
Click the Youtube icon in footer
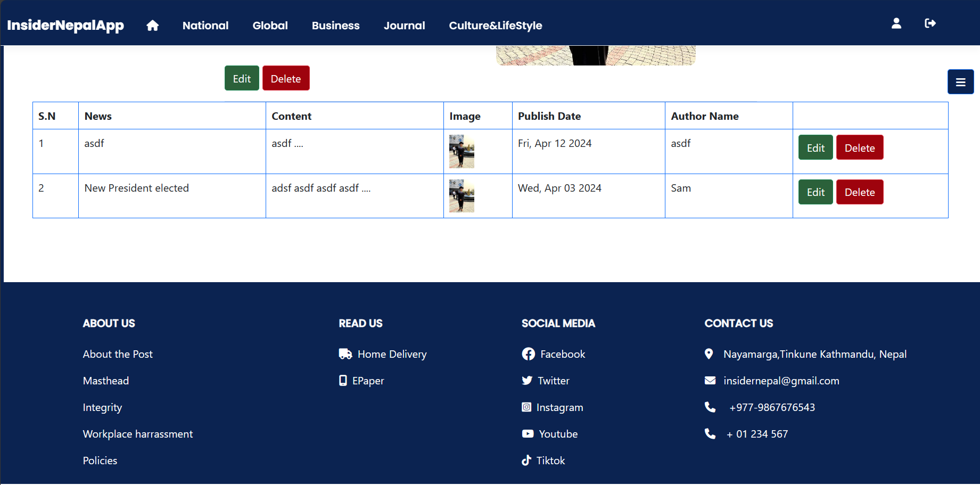528,434
